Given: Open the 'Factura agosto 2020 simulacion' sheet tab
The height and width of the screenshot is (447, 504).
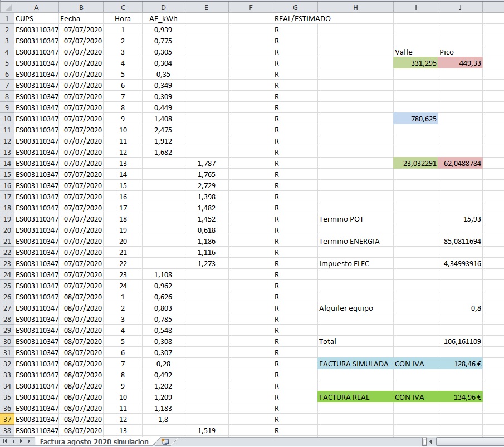Looking at the screenshot, I should (x=95, y=441).
